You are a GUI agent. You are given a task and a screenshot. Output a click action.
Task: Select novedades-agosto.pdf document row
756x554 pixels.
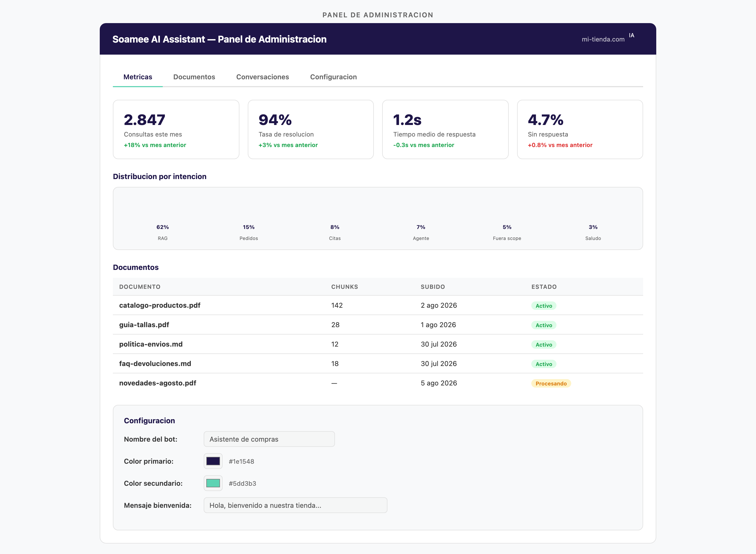pyautogui.click(x=378, y=383)
